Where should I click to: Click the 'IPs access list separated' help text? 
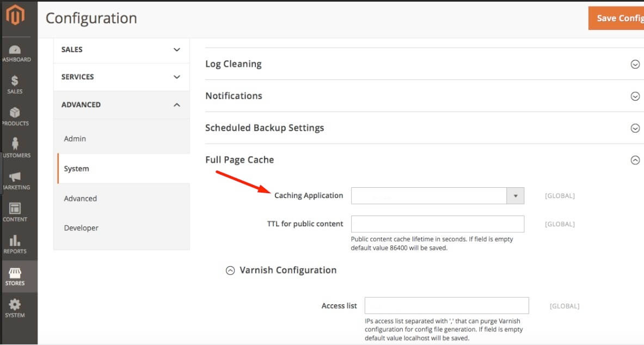(x=444, y=329)
